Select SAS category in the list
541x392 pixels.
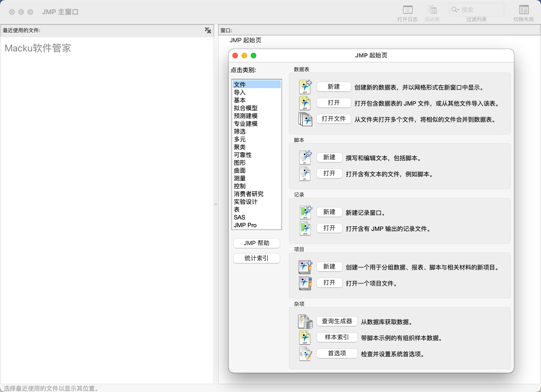[257, 217]
